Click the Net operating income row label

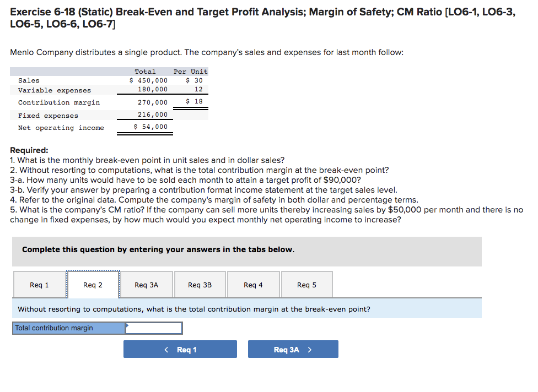[61, 128]
